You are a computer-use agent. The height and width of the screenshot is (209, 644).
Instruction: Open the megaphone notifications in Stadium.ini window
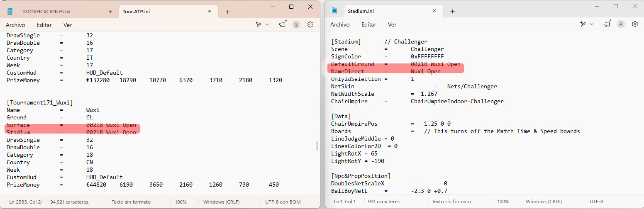[607, 24]
